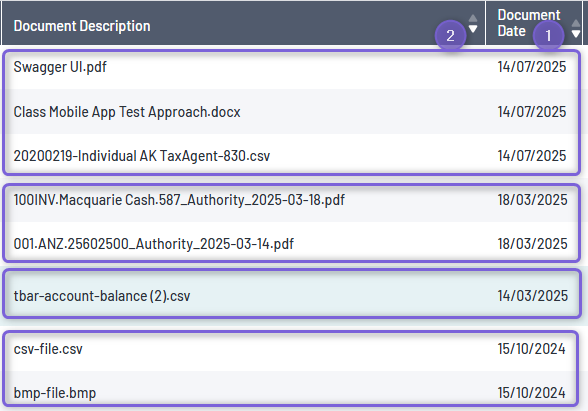Viewport: 588px width, 411px height.
Task: Click the Document Description header label
Action: tap(82, 26)
